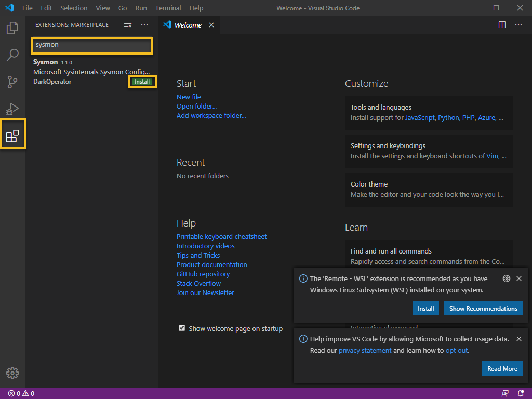
Task: Open the Source Control view icon
Action: (12, 82)
